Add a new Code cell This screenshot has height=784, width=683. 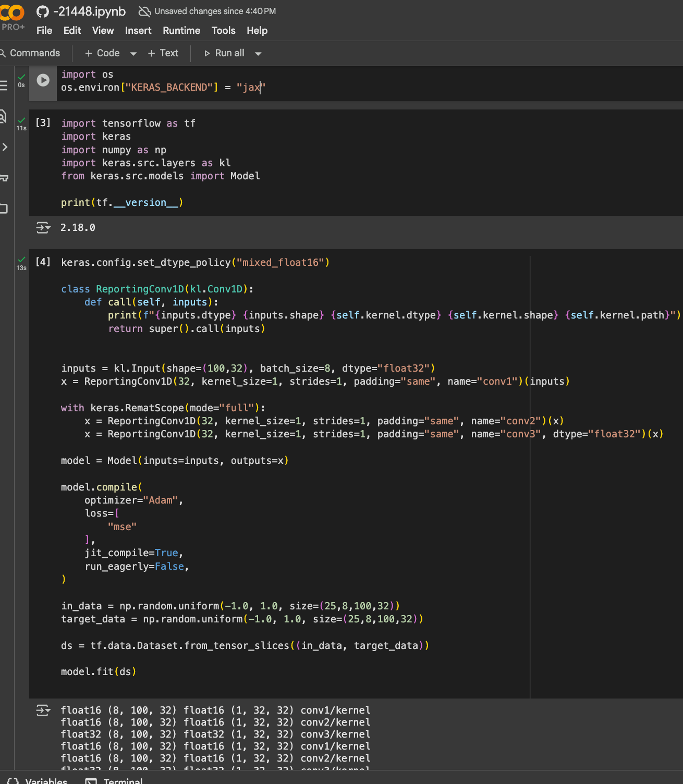click(102, 53)
